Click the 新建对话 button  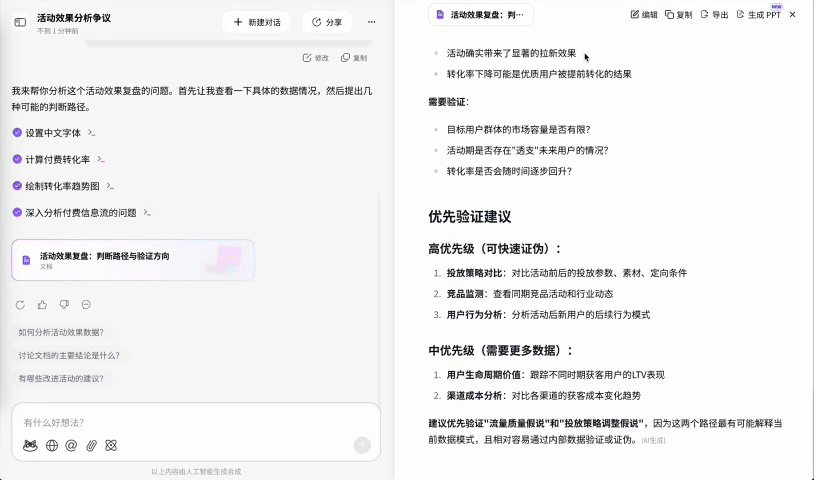[257, 22]
